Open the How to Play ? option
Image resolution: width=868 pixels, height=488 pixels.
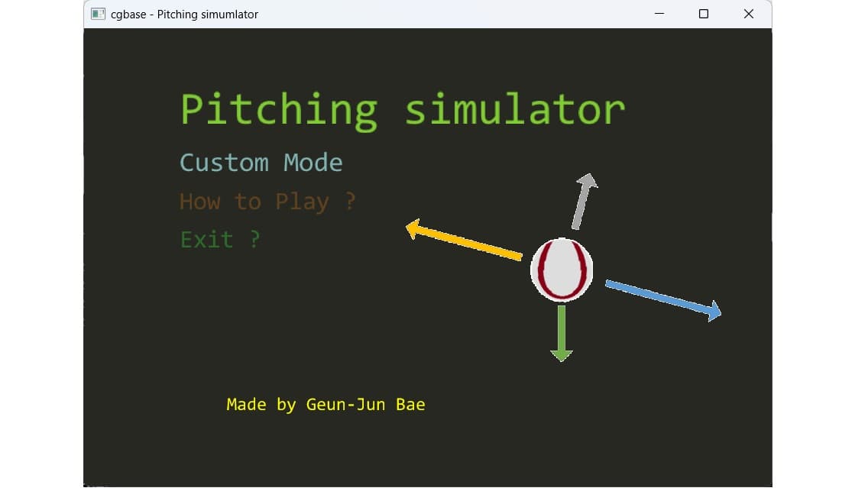pos(267,202)
